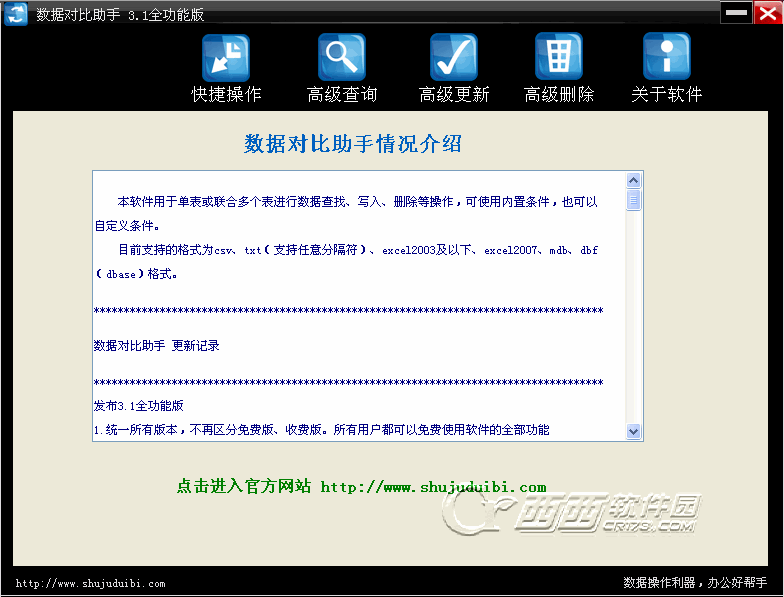
Task: Select the 高级更新 label
Action: pyautogui.click(x=454, y=94)
